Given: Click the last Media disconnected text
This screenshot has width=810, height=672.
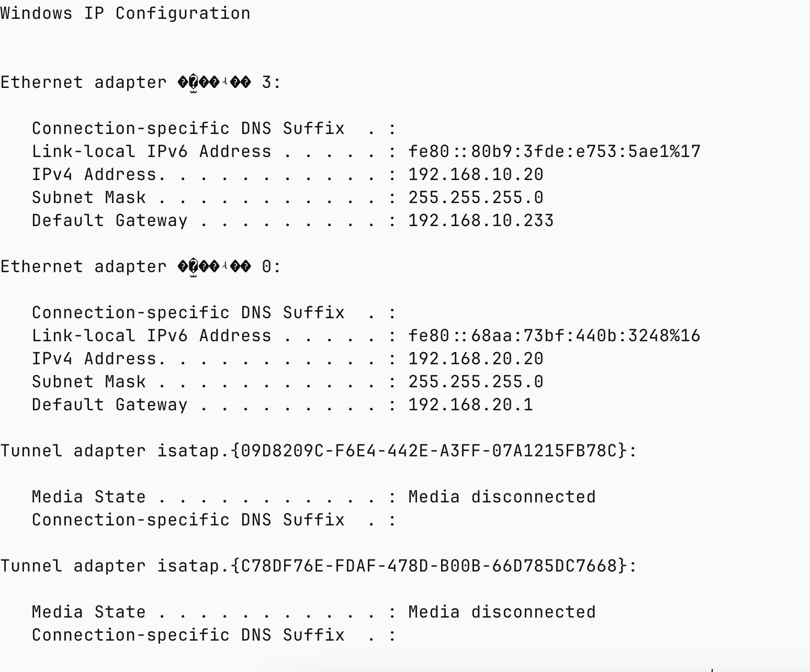Looking at the screenshot, I should pyautogui.click(x=502, y=612).
